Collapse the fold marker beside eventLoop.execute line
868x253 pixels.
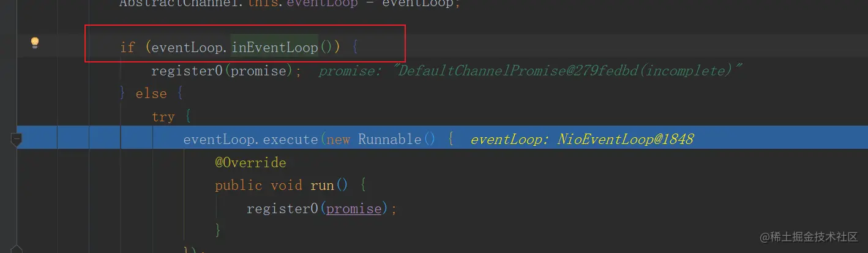(x=17, y=139)
